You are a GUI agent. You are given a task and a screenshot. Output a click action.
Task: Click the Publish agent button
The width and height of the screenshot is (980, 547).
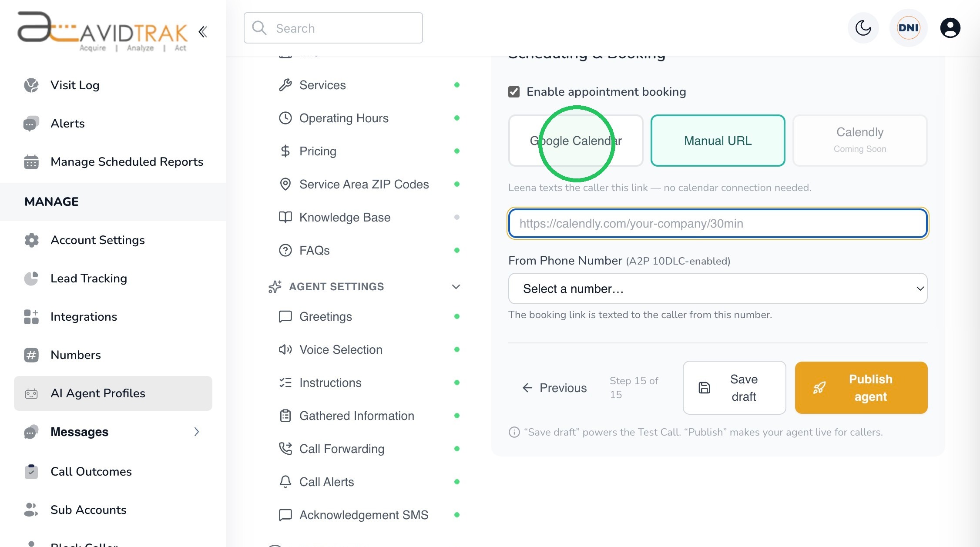(861, 388)
